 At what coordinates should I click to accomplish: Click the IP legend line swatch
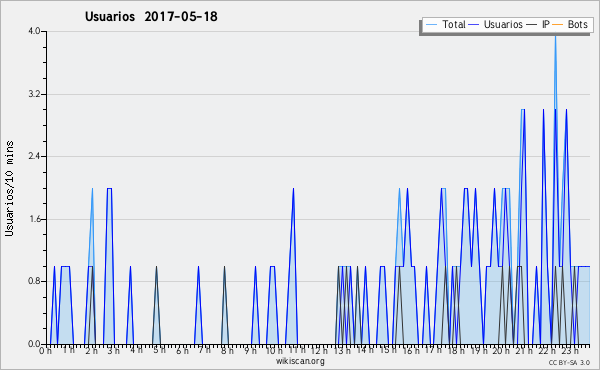pos(532,24)
